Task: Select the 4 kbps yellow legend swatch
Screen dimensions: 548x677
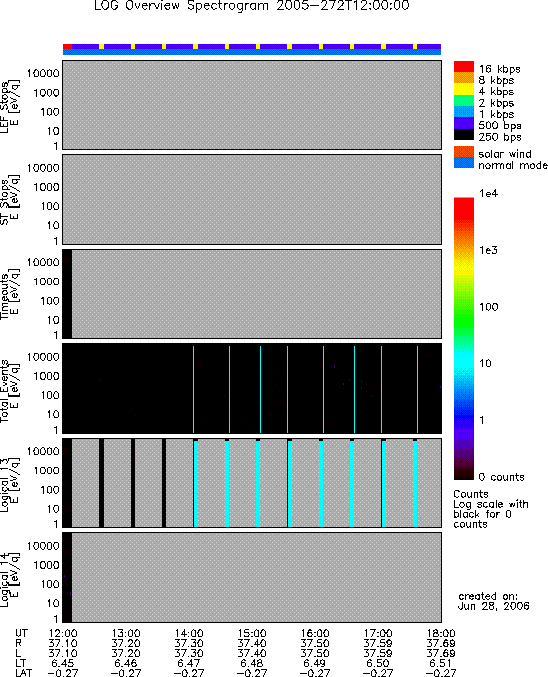Action: click(x=463, y=89)
